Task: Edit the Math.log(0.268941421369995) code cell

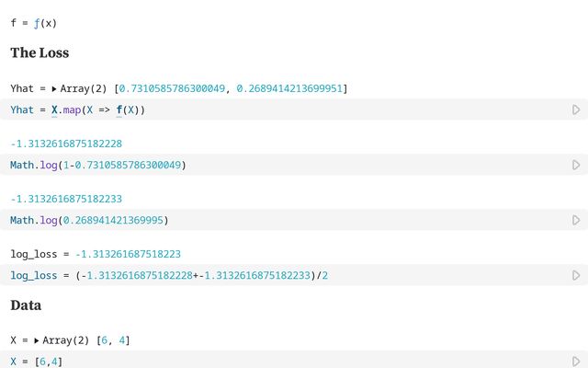Action: tap(276, 221)
